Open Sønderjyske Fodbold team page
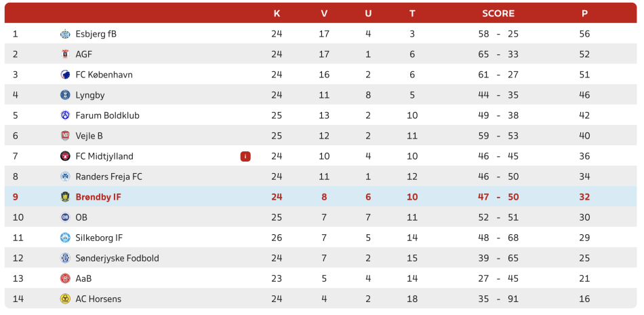 tap(117, 258)
